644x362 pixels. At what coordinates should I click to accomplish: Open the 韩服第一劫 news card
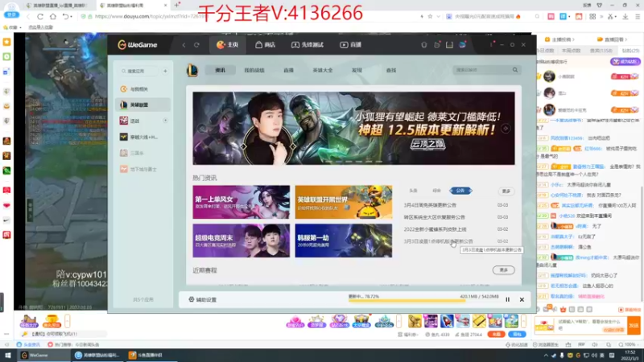click(x=344, y=241)
